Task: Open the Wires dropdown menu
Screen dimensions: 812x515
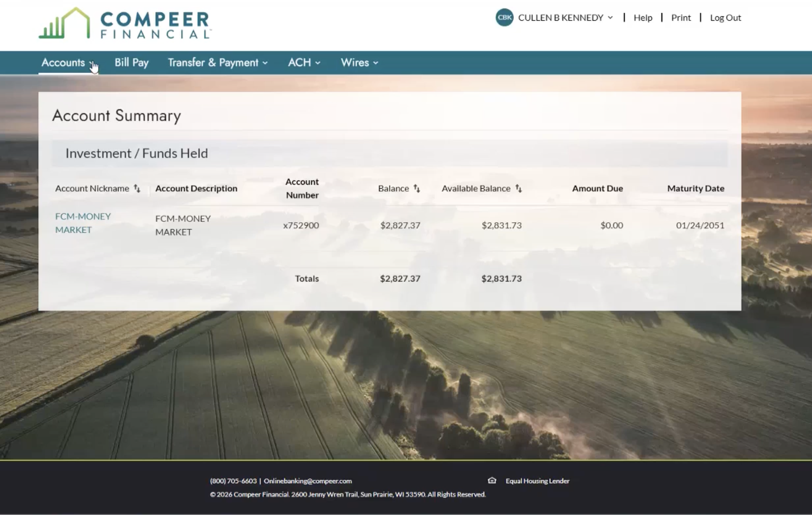Action: 359,63
